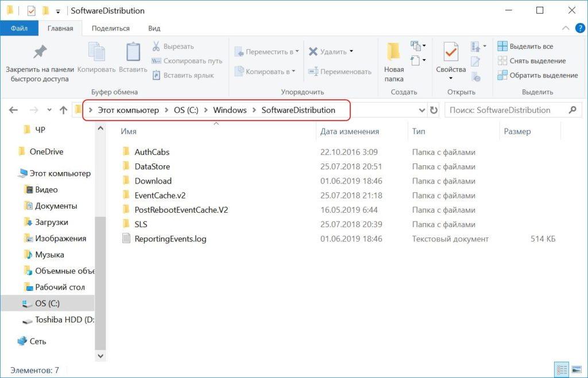Open the 'Файл' menu
Viewport: 588px width, 378px height.
(x=19, y=28)
